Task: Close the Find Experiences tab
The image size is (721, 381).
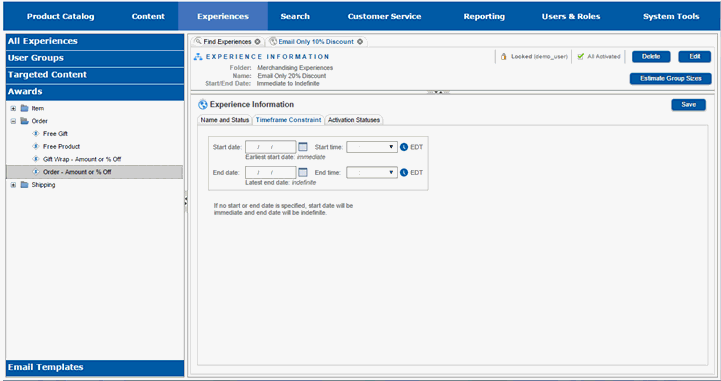Action: 258,42
